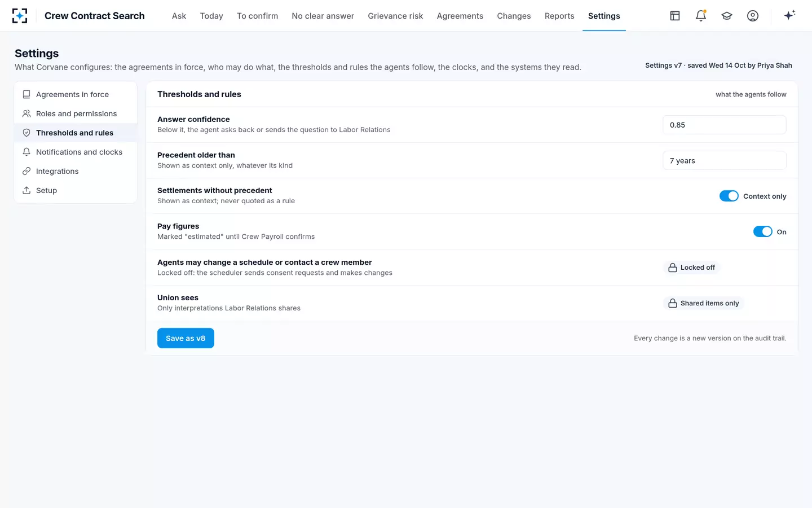Open Agreements in force settings section
The width and height of the screenshot is (812, 508).
[76, 94]
